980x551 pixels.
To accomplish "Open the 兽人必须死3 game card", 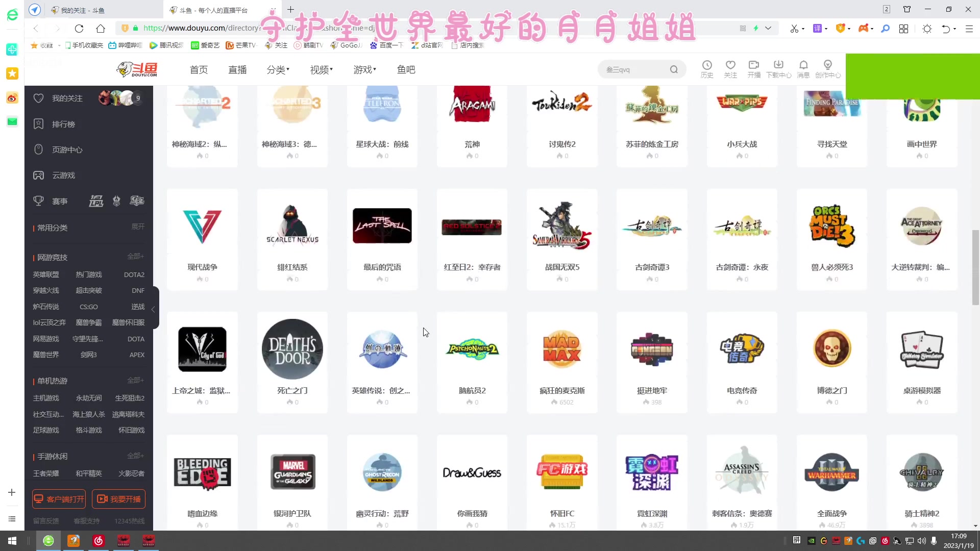I will click(832, 240).
